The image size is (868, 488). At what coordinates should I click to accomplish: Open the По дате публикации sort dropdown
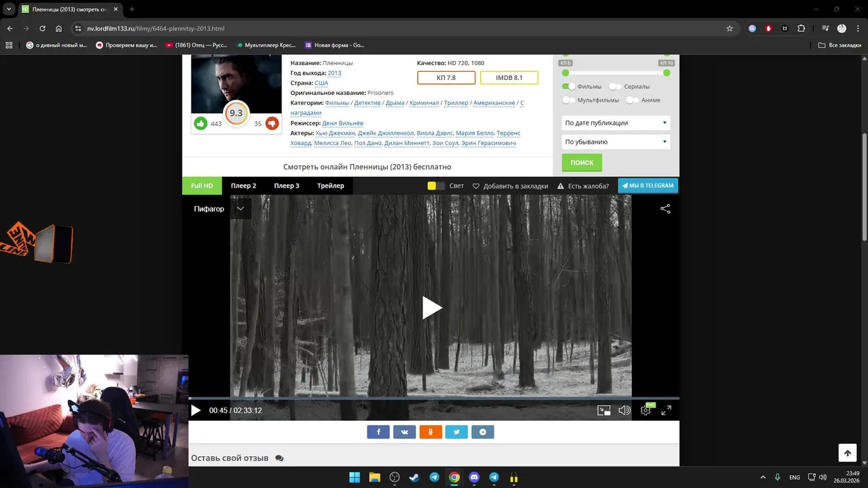pos(616,123)
